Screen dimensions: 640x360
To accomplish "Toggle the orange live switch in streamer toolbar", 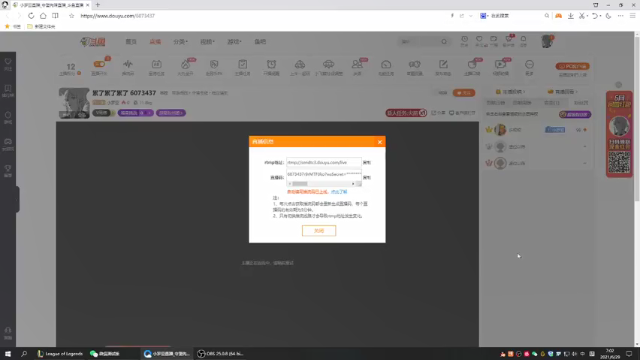I will [x=99, y=64].
